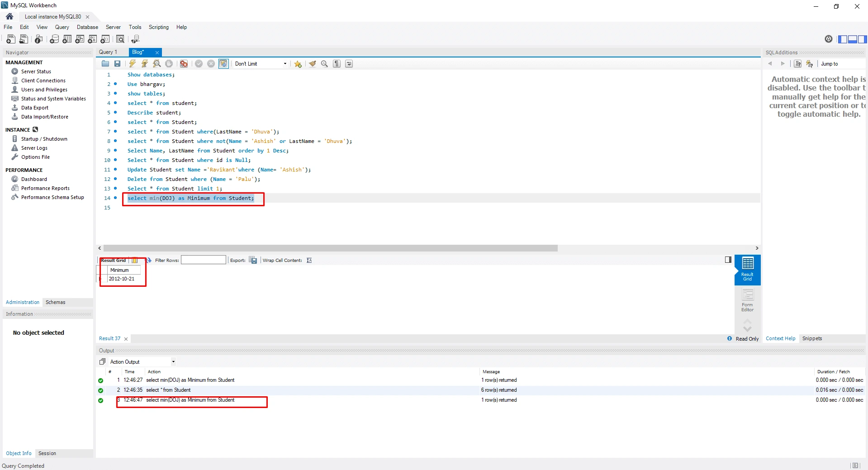Viewport: 868px width, 470px height.
Task: Create a new SQL tab
Action: tap(11, 39)
